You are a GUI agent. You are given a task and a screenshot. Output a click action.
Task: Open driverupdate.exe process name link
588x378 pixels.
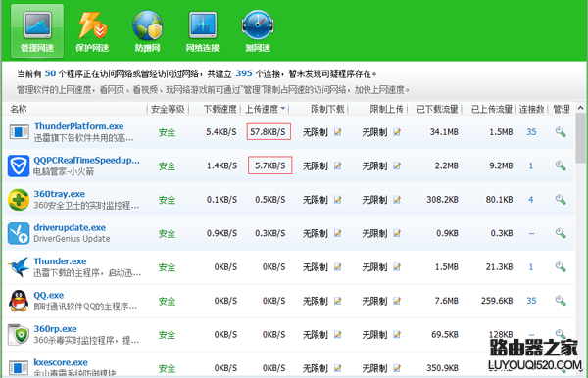[x=70, y=227]
